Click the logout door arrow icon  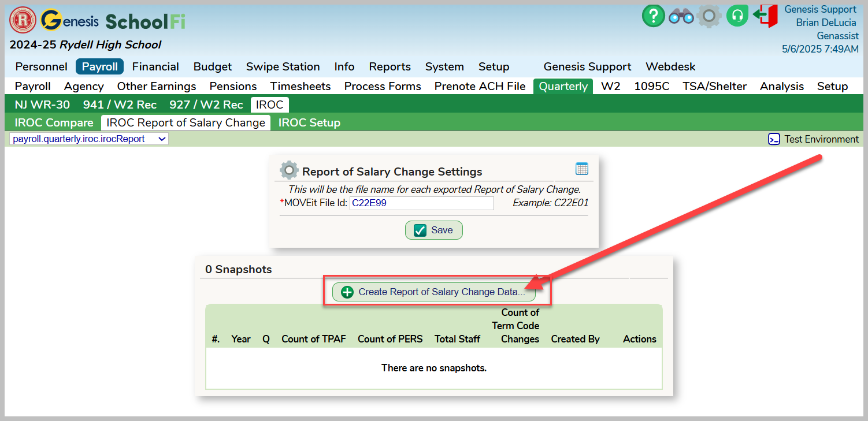pyautogui.click(x=765, y=16)
